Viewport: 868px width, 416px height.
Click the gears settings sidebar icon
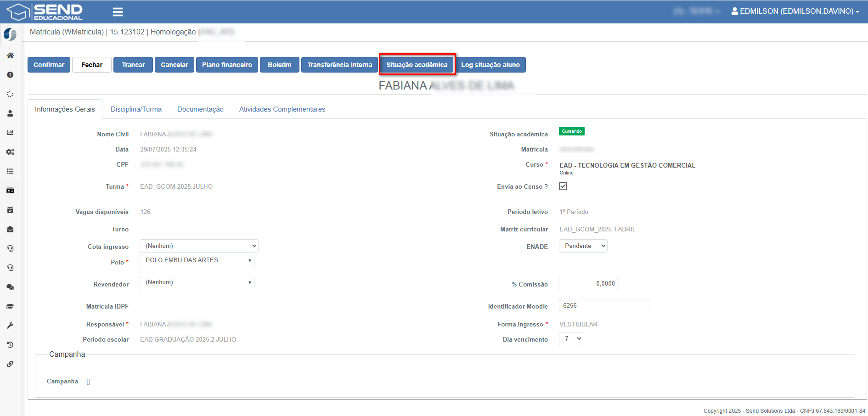(x=10, y=152)
